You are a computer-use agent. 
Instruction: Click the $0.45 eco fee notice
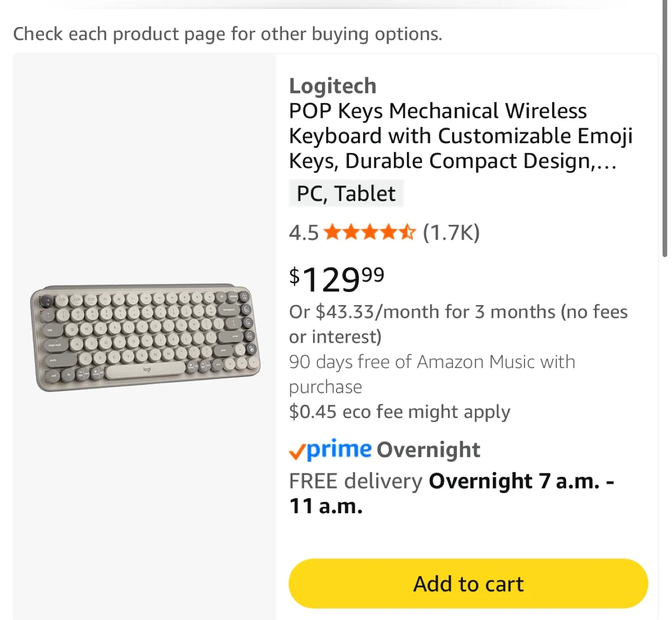coord(399,412)
